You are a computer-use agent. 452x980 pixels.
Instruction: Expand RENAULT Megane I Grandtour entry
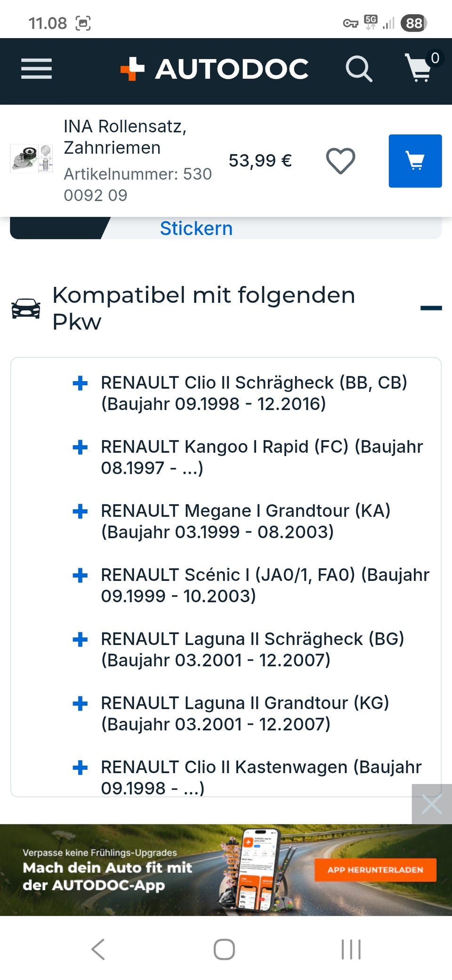click(x=80, y=511)
